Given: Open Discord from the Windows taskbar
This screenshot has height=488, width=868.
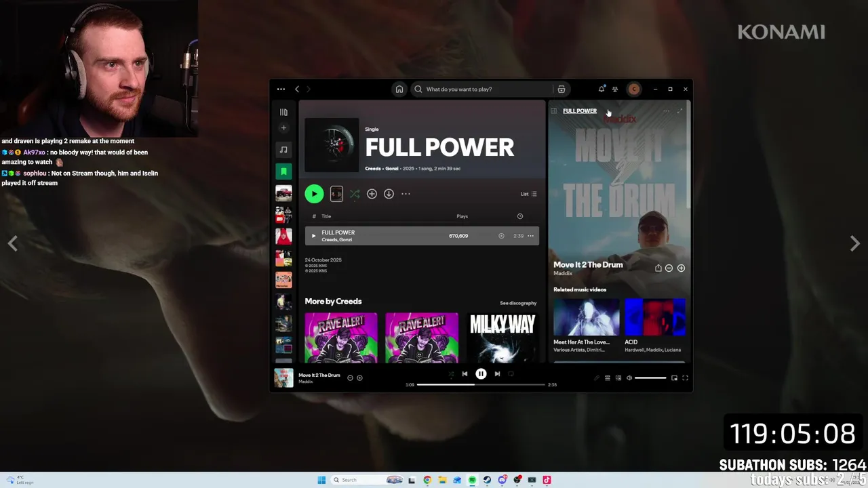Looking at the screenshot, I should click(x=502, y=480).
